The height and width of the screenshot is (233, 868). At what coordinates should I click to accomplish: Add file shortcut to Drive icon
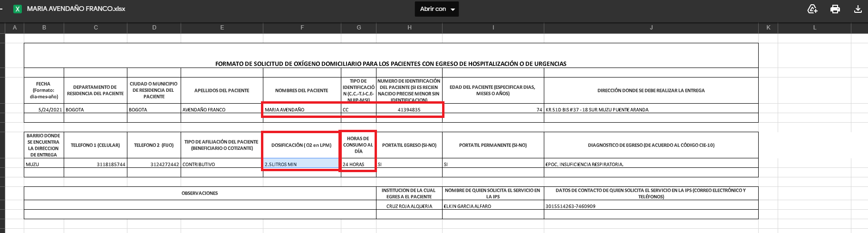(x=812, y=9)
